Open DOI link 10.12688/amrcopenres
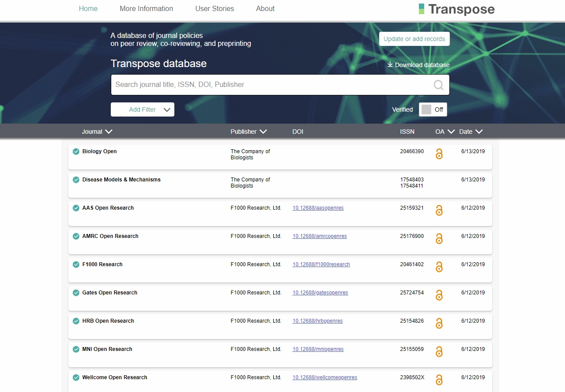 [x=320, y=236]
